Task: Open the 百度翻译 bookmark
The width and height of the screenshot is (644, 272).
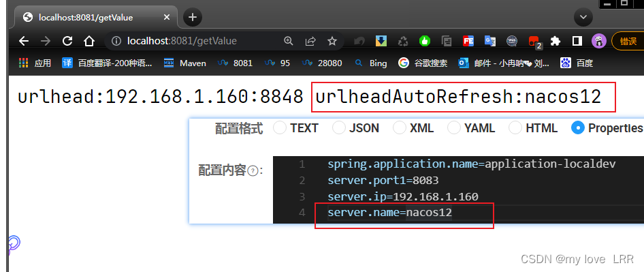Action: point(107,63)
